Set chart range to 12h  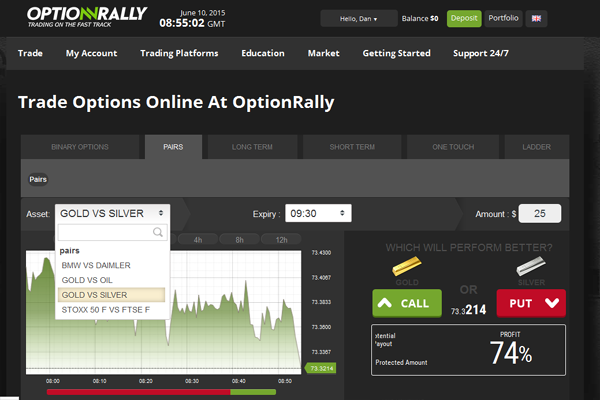point(281,240)
